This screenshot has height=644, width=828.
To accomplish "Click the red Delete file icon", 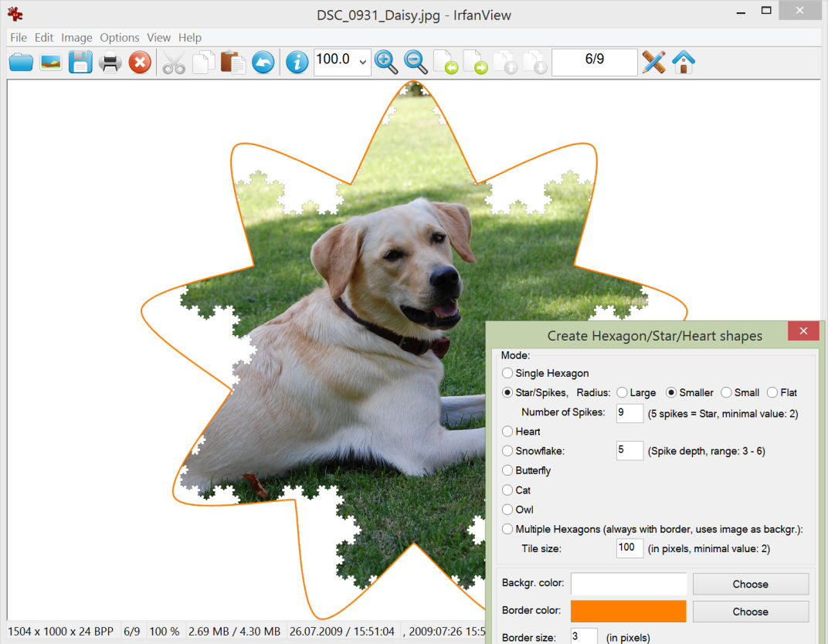I will pyautogui.click(x=140, y=62).
